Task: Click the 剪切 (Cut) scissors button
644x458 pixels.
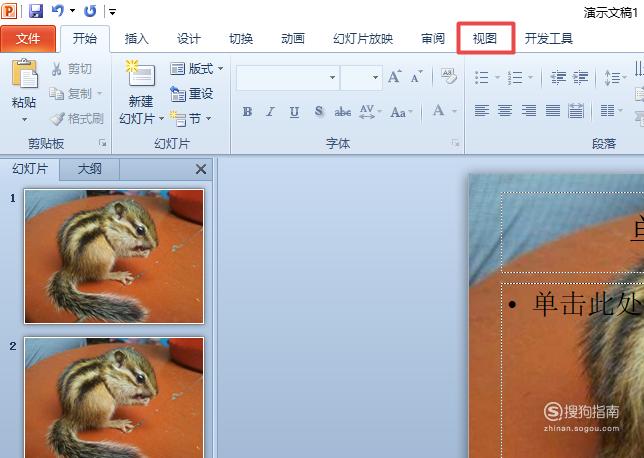Action: [71, 69]
